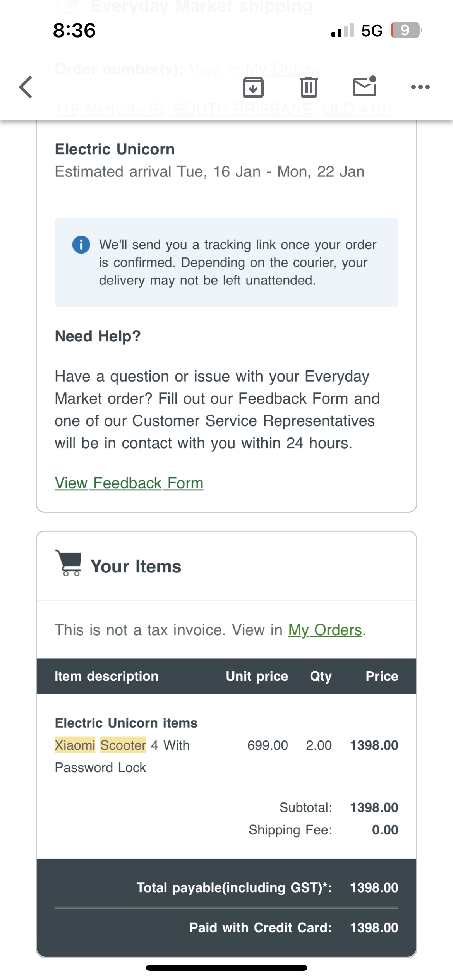Tap the blue info icon
453x980 pixels.
pos(81,245)
